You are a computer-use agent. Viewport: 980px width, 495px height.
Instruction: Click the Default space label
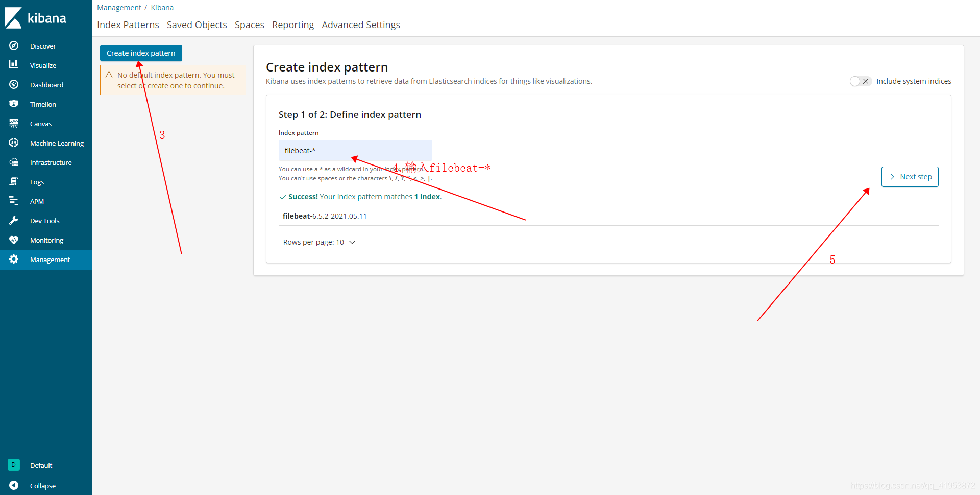41,465
